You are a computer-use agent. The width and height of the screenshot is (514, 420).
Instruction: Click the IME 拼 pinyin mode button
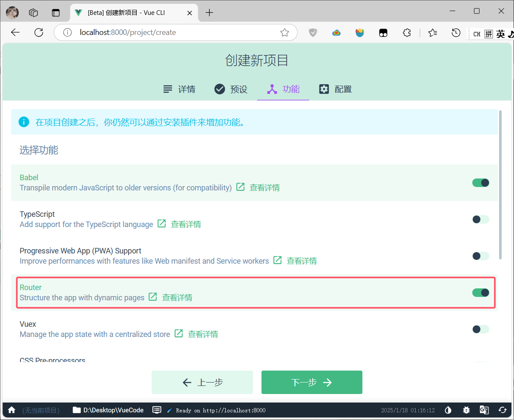(x=489, y=34)
